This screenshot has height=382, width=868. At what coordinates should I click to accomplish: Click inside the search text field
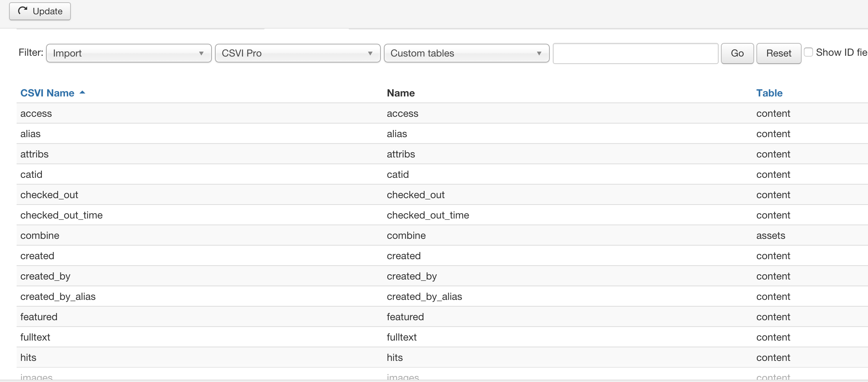point(635,53)
